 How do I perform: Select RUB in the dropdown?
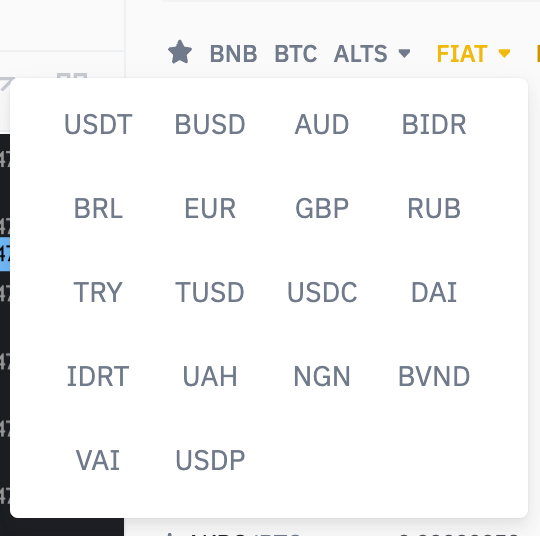point(434,208)
